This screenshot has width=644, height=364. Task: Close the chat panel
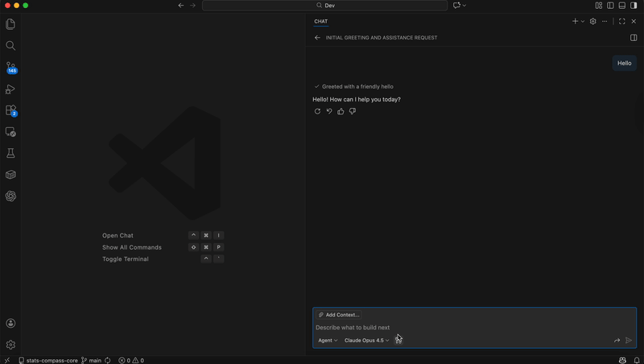tap(634, 22)
